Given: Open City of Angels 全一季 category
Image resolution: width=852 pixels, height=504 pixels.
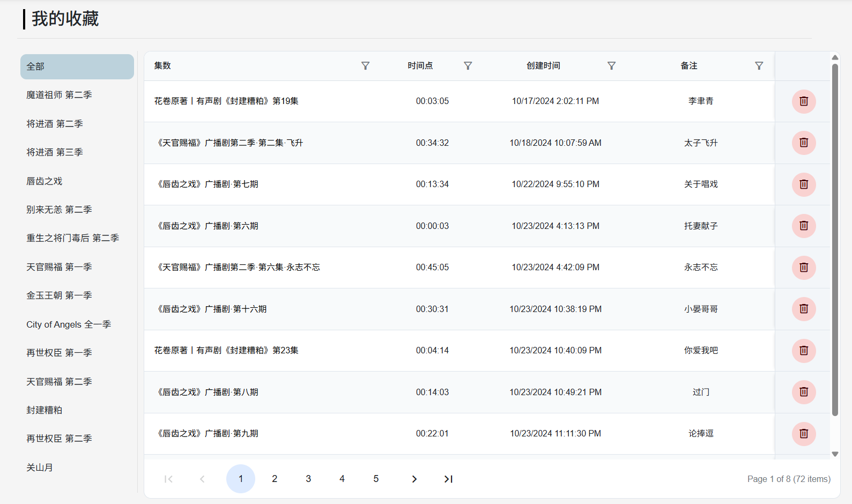Looking at the screenshot, I should pos(69,324).
